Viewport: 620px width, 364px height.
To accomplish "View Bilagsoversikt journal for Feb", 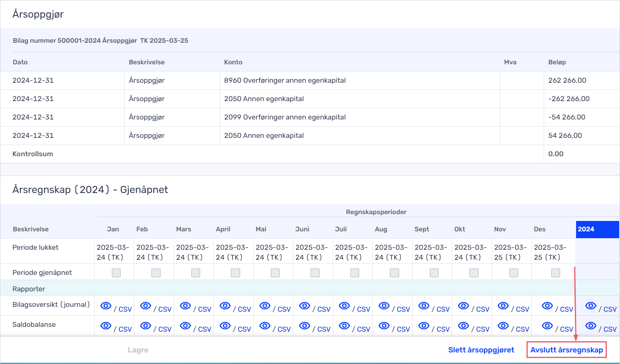I will tap(146, 306).
